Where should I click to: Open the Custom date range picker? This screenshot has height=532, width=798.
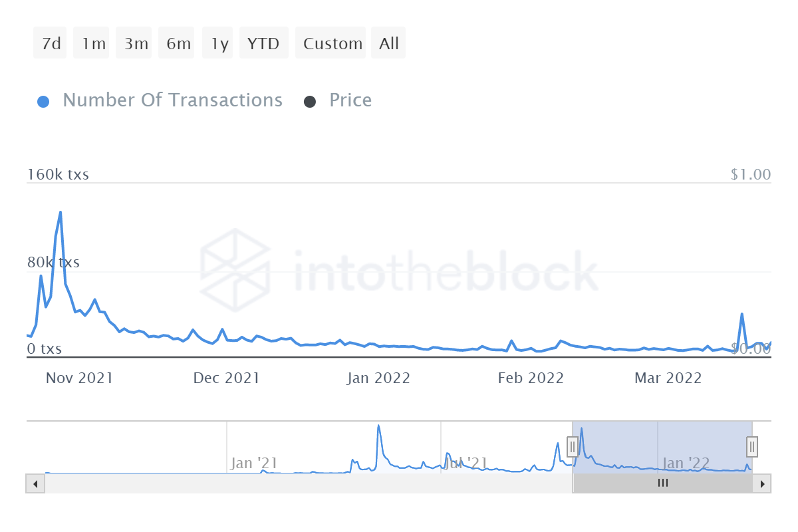click(x=332, y=43)
